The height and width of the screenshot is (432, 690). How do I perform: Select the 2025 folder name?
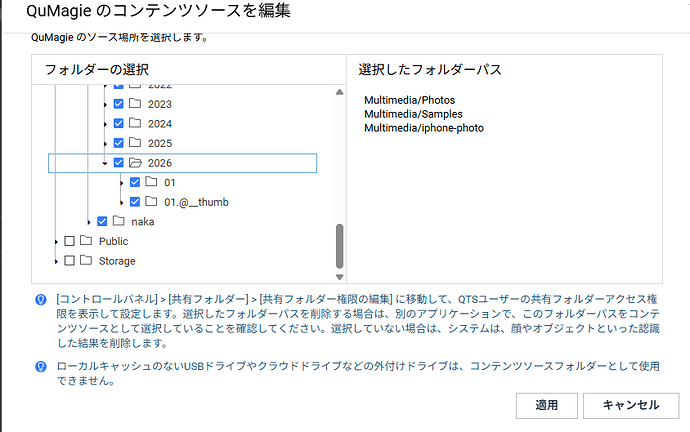tap(160, 143)
